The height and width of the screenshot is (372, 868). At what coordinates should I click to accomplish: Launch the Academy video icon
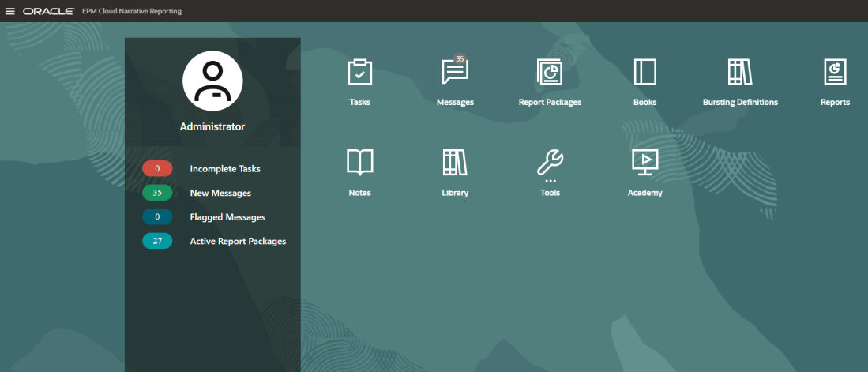point(644,163)
